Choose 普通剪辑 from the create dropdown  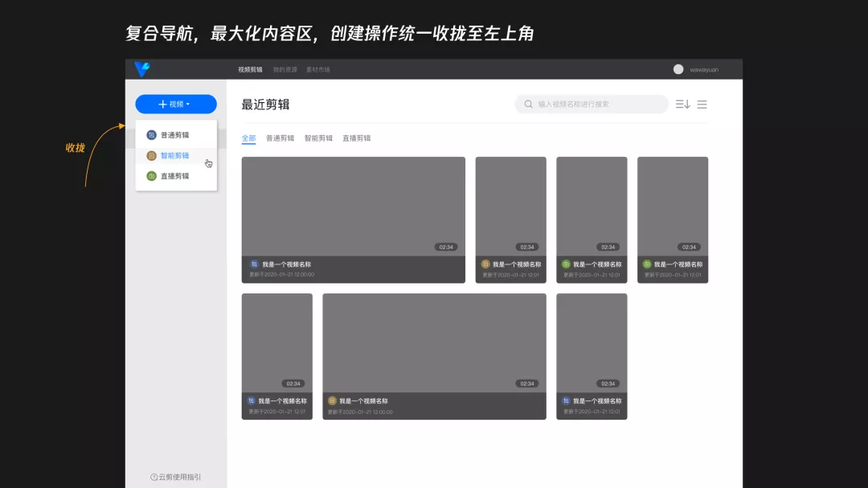(x=176, y=135)
